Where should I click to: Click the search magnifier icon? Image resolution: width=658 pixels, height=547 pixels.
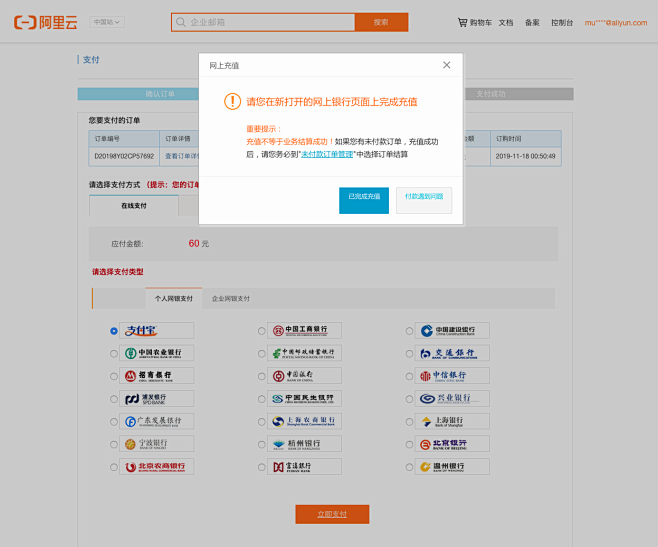[180, 22]
